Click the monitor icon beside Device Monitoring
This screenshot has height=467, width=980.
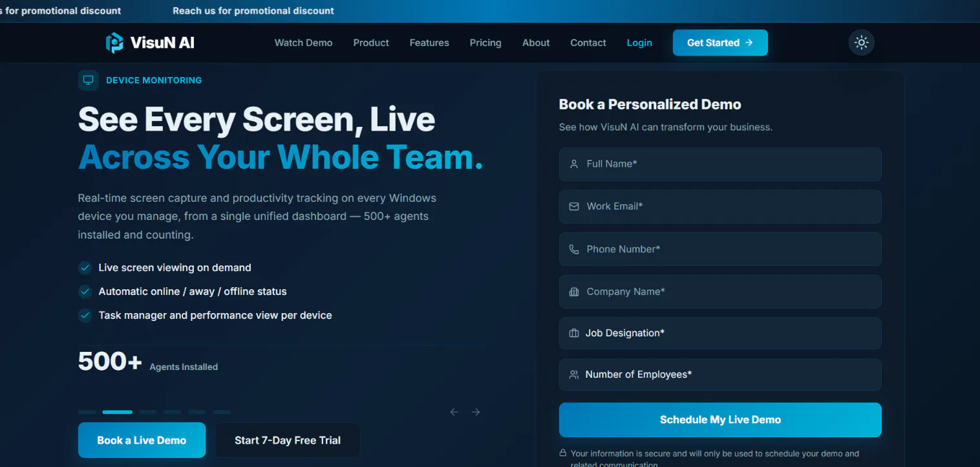pyautogui.click(x=88, y=80)
